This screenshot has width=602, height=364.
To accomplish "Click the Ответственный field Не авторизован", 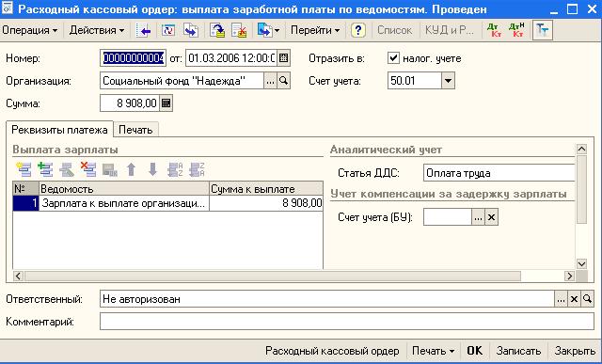I will tap(327, 299).
